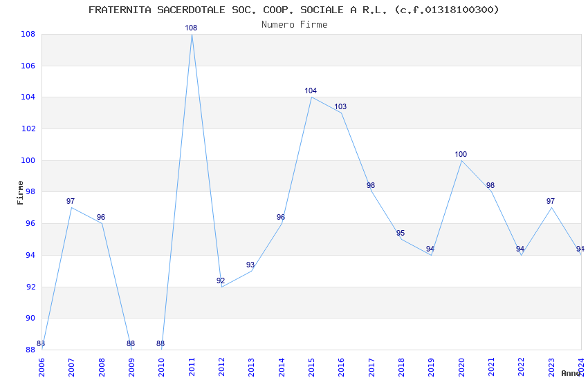Viewport: 588px width, 380px height.
Task: Click the data label 98 at 2021
Action: (x=490, y=185)
